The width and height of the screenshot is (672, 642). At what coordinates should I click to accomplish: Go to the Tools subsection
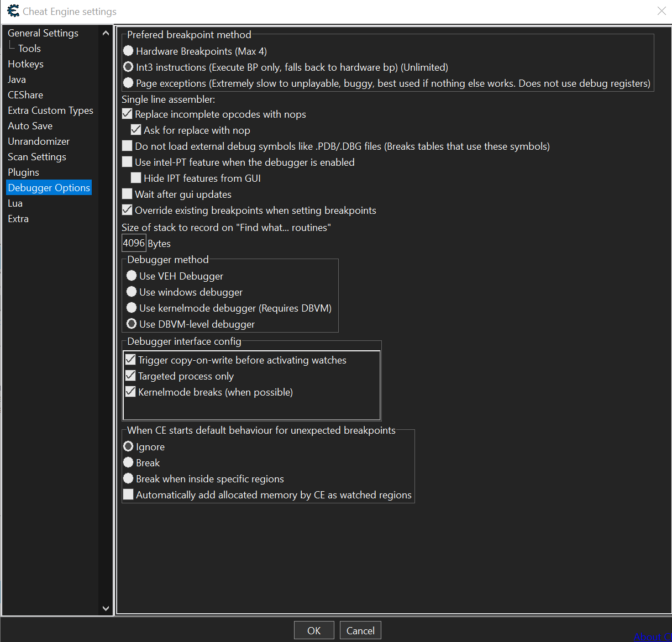point(29,49)
